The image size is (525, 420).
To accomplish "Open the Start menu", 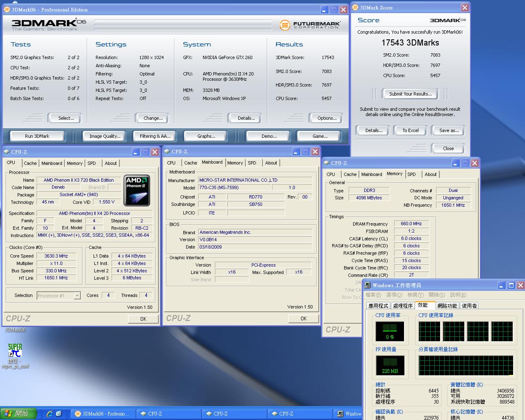I will tap(18, 414).
